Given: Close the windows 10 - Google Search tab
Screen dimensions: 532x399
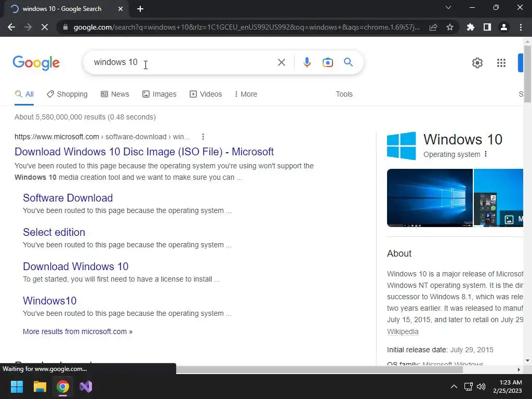Looking at the screenshot, I should (121, 9).
